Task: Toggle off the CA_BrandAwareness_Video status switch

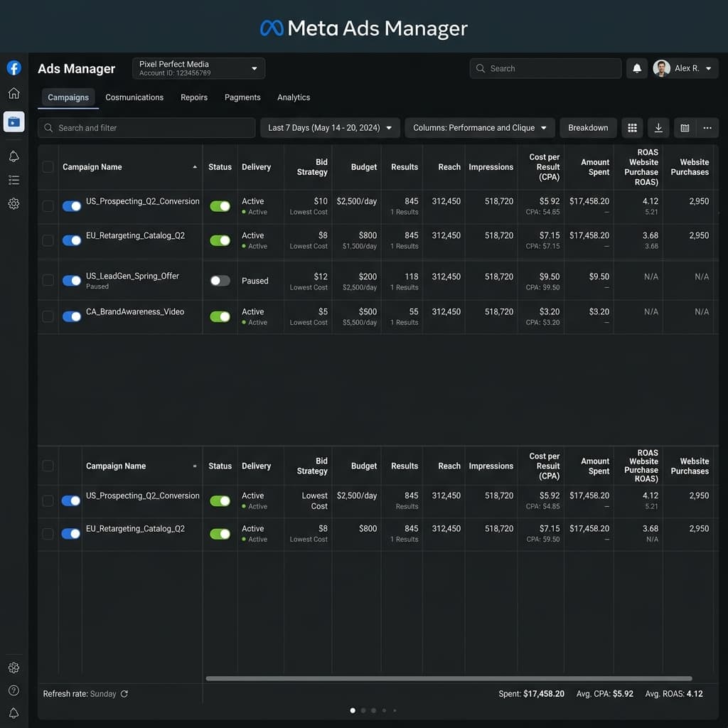Action: click(x=220, y=316)
